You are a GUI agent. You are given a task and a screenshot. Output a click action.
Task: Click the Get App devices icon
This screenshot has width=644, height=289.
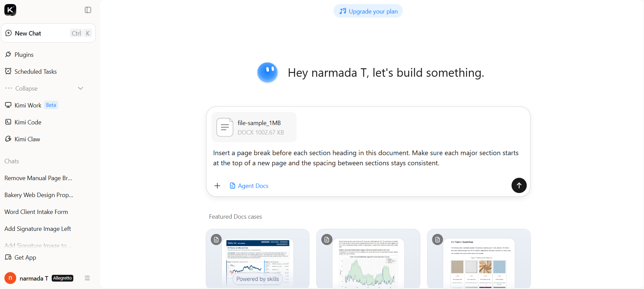[8, 257]
